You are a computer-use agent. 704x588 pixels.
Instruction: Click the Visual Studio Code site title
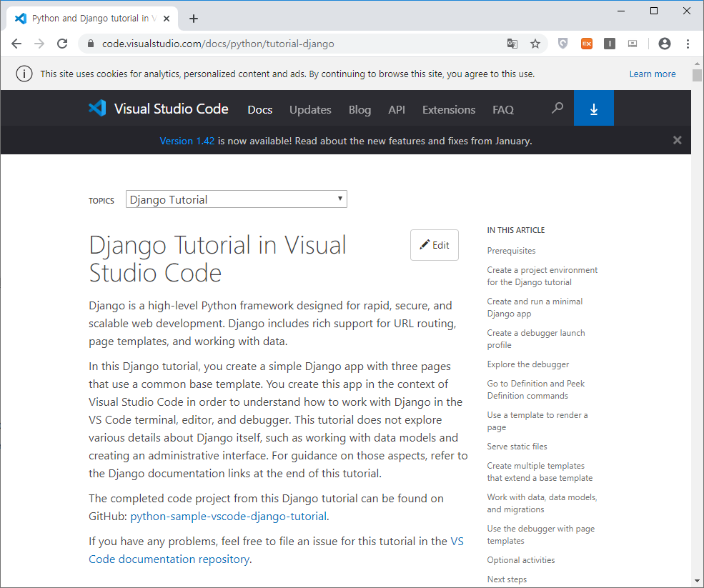tap(171, 109)
